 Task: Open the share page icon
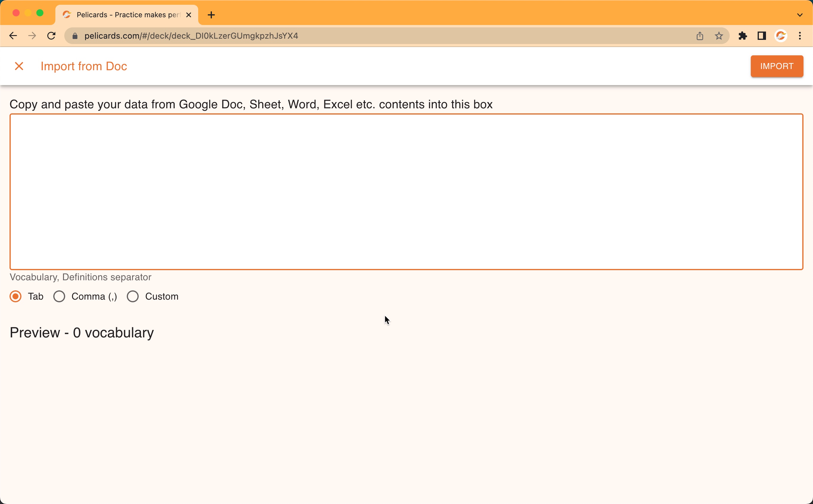[700, 36]
